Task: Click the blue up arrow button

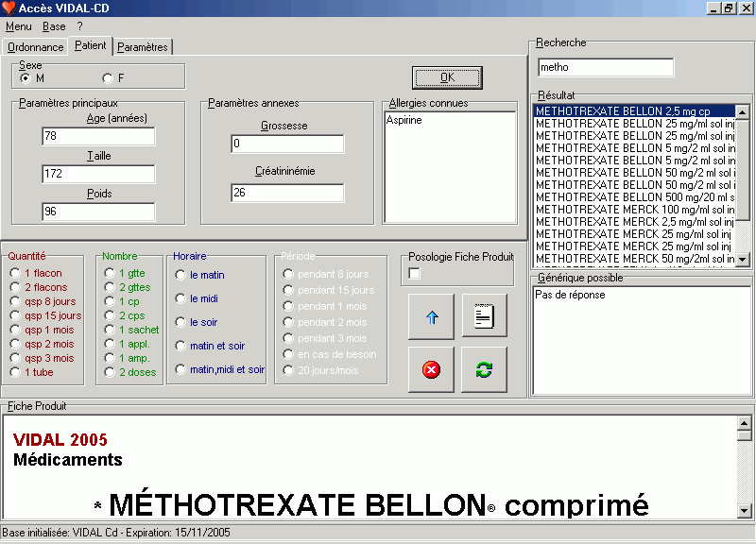Action: pos(432,317)
